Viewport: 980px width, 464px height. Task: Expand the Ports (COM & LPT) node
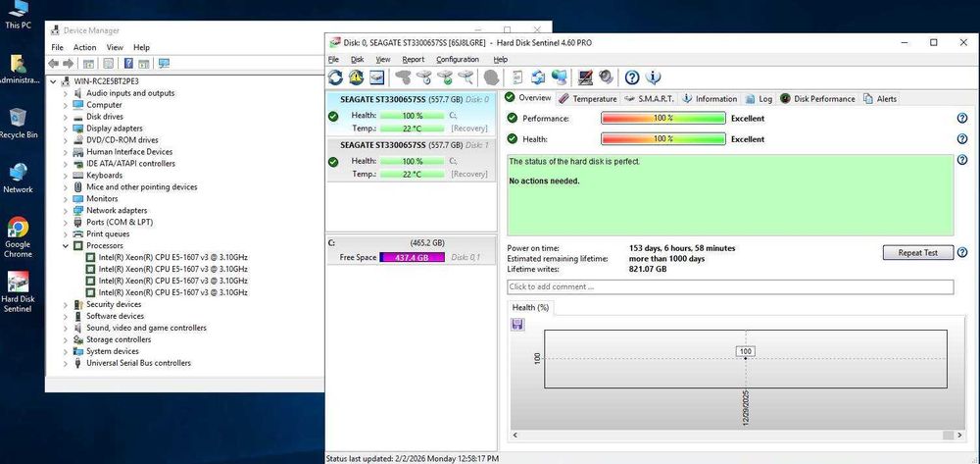(x=66, y=222)
